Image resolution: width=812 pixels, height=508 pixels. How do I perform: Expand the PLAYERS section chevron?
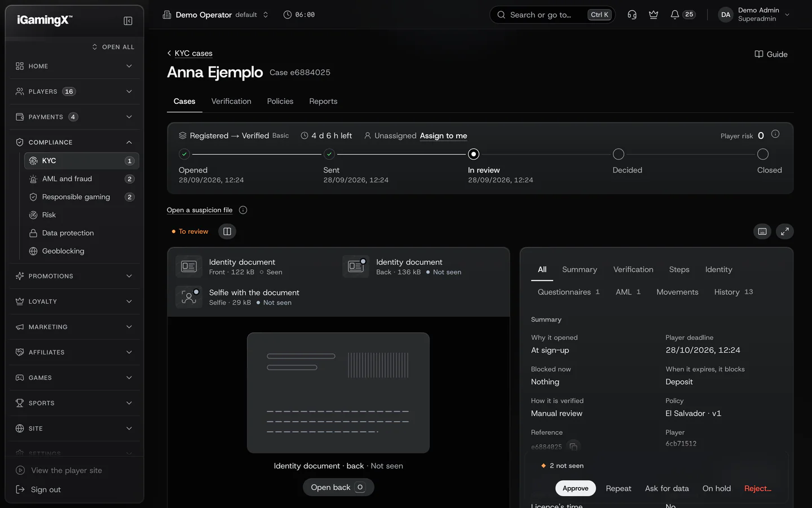129,91
